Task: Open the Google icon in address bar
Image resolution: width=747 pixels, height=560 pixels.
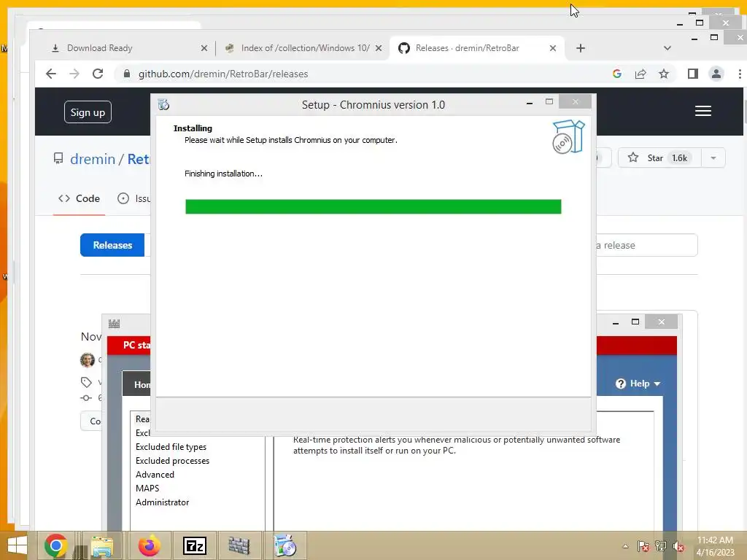Action: tap(617, 74)
